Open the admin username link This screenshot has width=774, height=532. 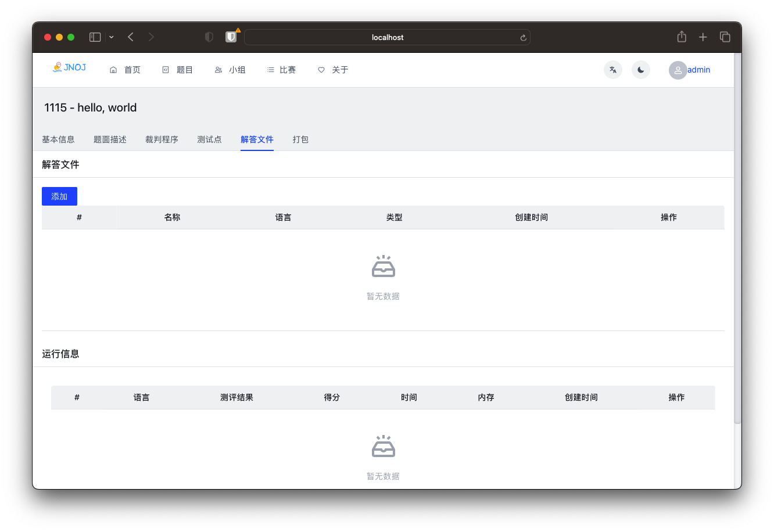pyautogui.click(x=698, y=70)
